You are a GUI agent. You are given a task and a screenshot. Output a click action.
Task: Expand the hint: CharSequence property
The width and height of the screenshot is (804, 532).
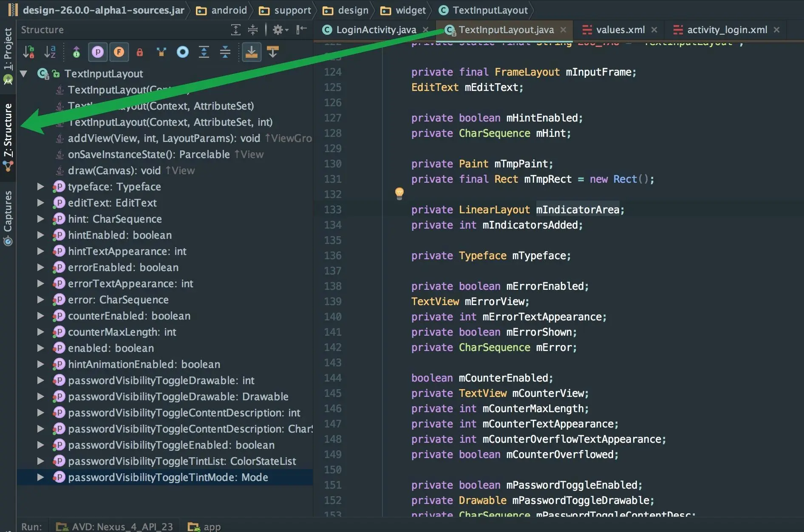tap(41, 219)
